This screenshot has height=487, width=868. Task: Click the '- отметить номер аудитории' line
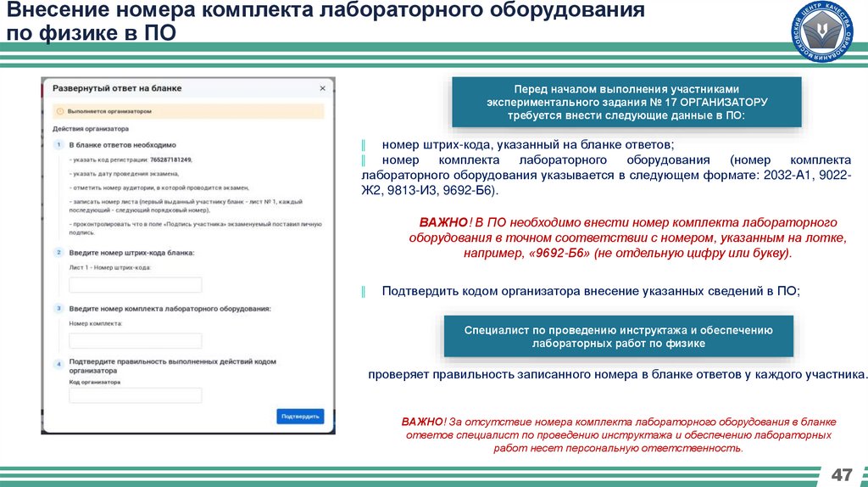pyautogui.click(x=159, y=188)
